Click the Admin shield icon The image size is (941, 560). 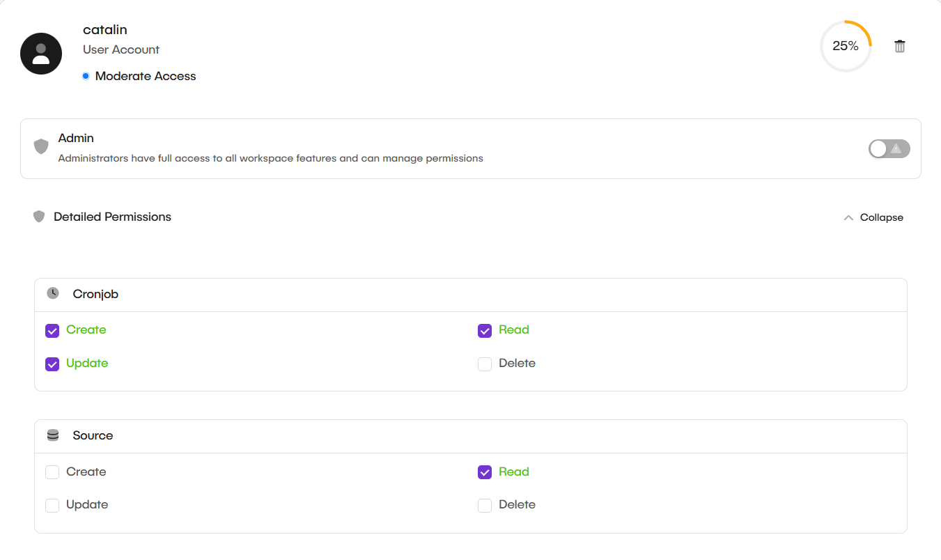coord(41,147)
